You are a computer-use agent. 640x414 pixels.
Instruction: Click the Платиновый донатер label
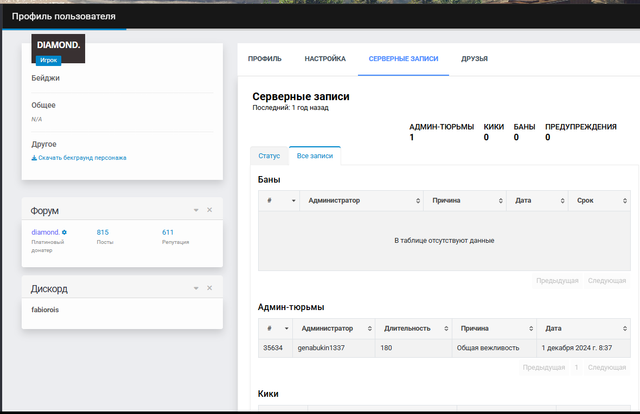pos(47,246)
